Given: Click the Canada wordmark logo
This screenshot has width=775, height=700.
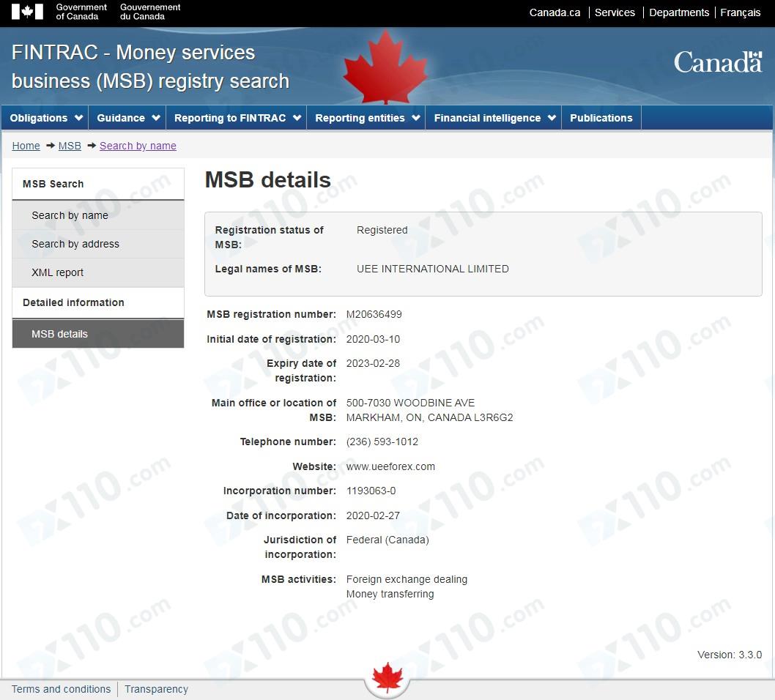Looking at the screenshot, I should point(718,62).
